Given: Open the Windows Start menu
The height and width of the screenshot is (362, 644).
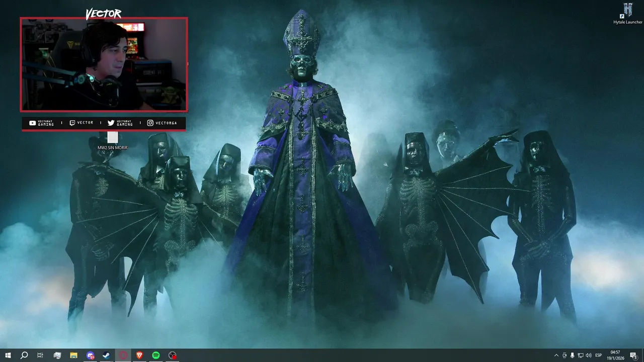Looking at the screenshot, I should (8, 355).
